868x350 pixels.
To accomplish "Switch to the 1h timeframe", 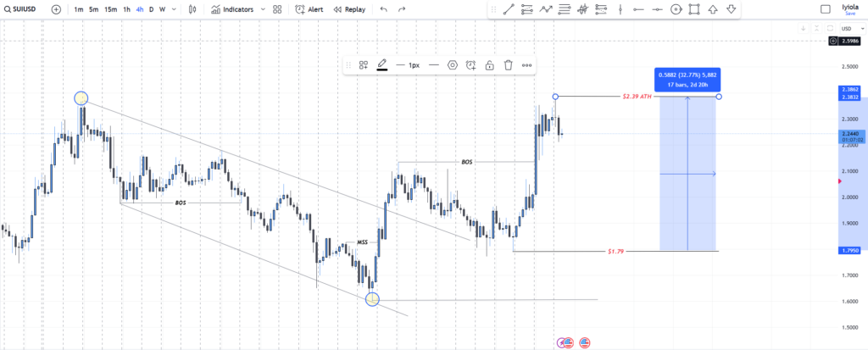I will (127, 9).
